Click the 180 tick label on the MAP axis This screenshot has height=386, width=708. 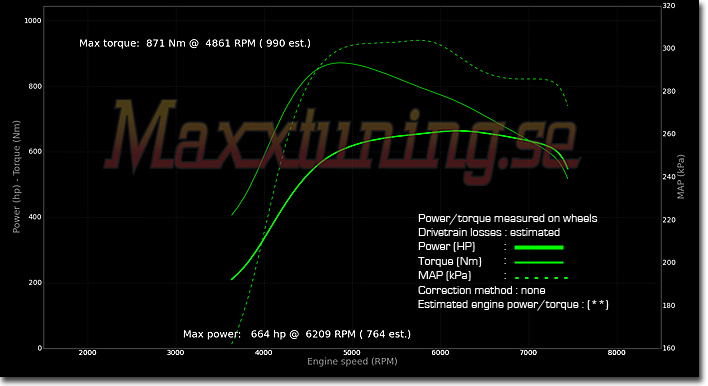[669, 306]
